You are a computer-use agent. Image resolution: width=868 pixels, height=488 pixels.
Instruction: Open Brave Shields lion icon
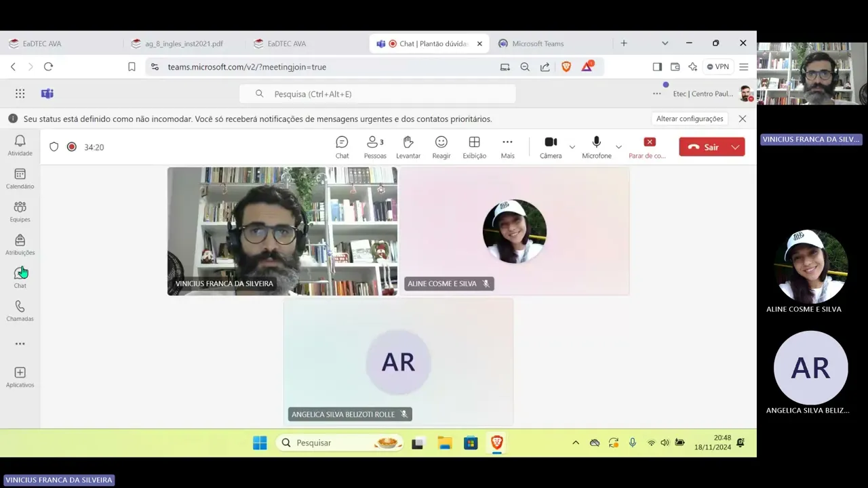(x=566, y=66)
